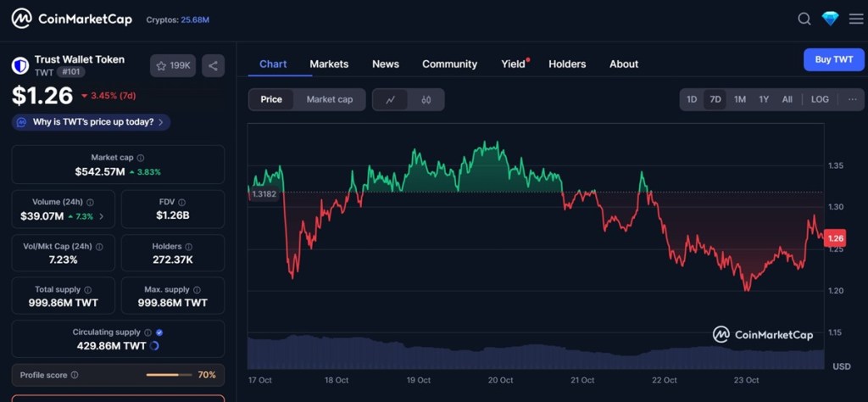Image resolution: width=868 pixels, height=402 pixels.
Task: Click the $1.26B FDV value
Action: [173, 215]
